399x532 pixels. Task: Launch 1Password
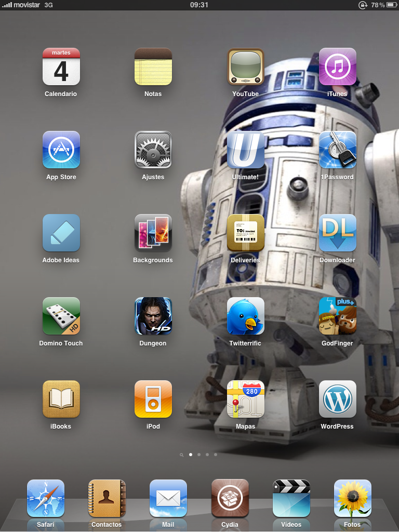(x=337, y=150)
